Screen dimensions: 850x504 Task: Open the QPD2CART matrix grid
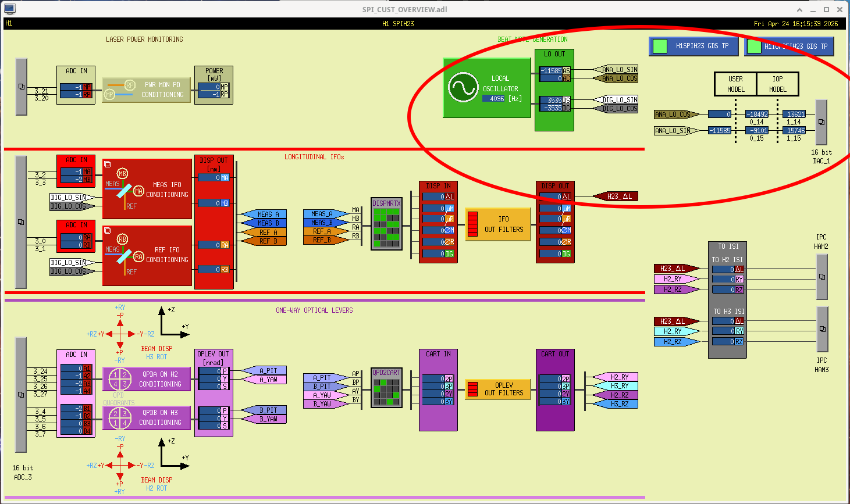[386, 388]
